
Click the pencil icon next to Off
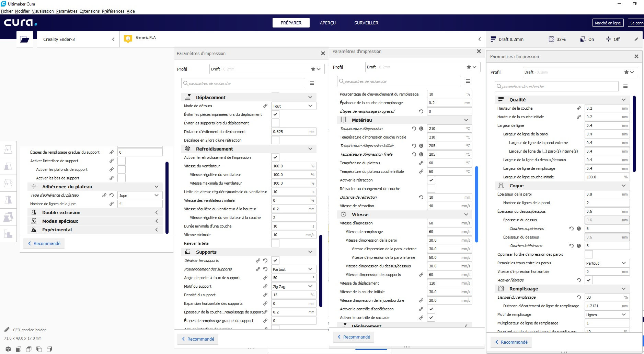(x=636, y=39)
